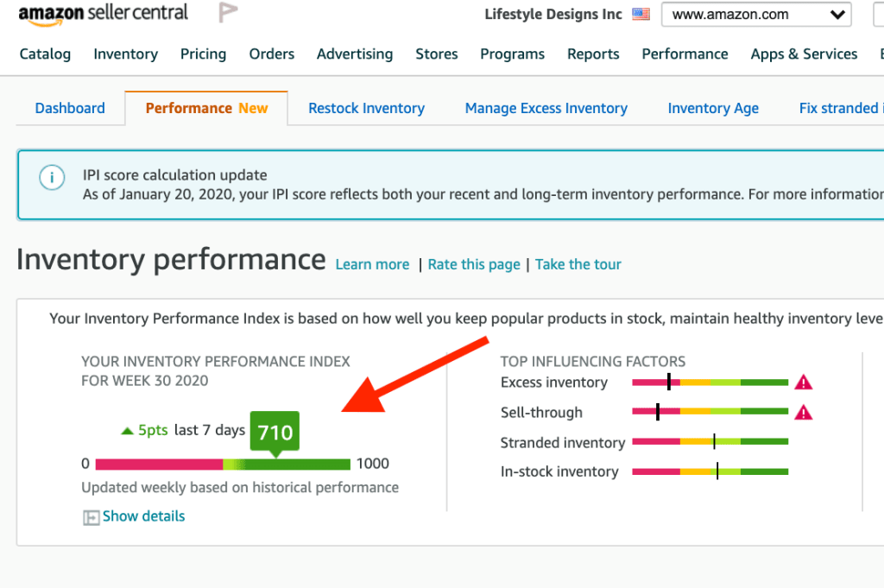This screenshot has width=884, height=588.
Task: Click the Rate this page link
Action: click(474, 264)
